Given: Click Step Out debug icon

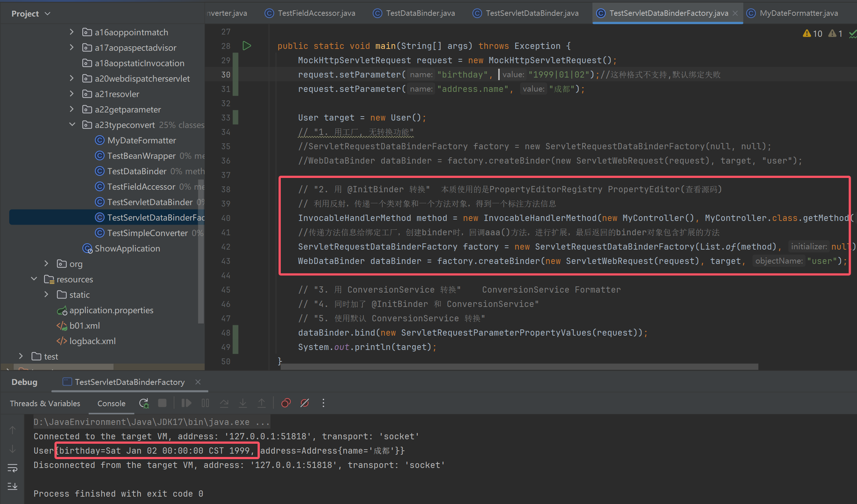Looking at the screenshot, I should pos(262,403).
